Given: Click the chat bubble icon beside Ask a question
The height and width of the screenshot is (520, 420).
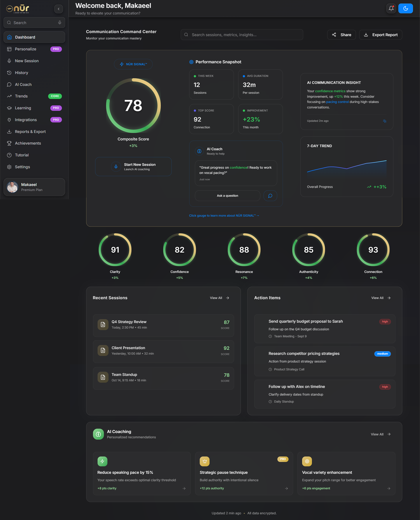Looking at the screenshot, I should pos(270,196).
